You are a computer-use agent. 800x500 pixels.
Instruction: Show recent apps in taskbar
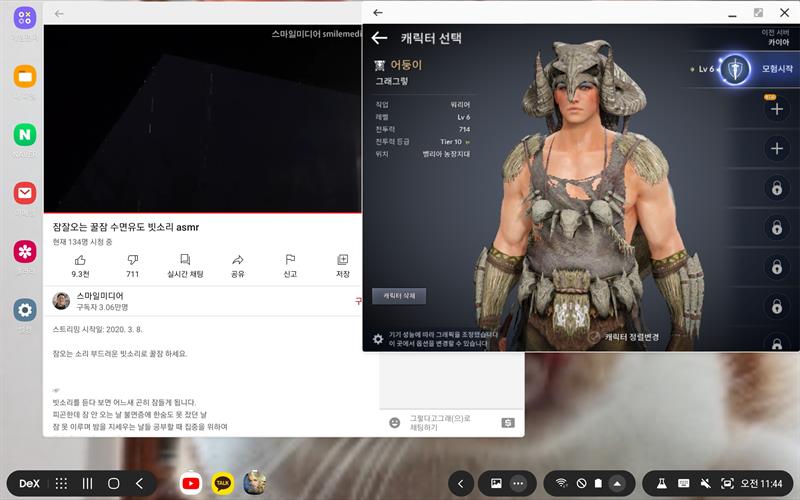coord(87,483)
